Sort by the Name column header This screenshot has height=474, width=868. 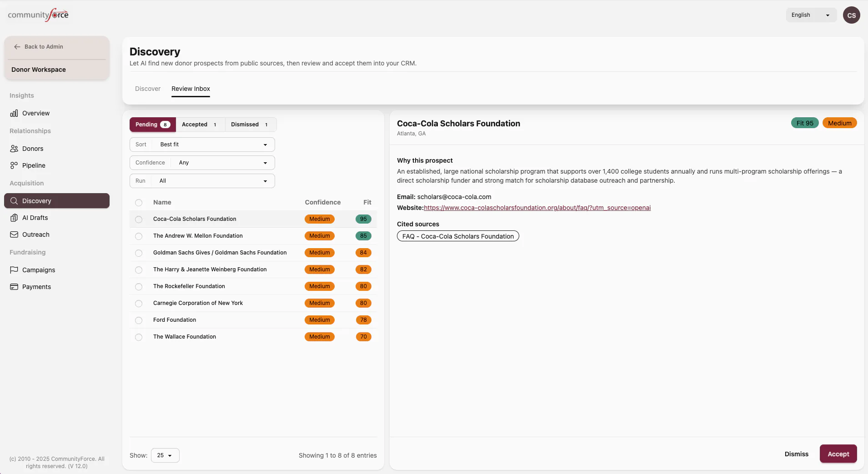click(x=162, y=202)
